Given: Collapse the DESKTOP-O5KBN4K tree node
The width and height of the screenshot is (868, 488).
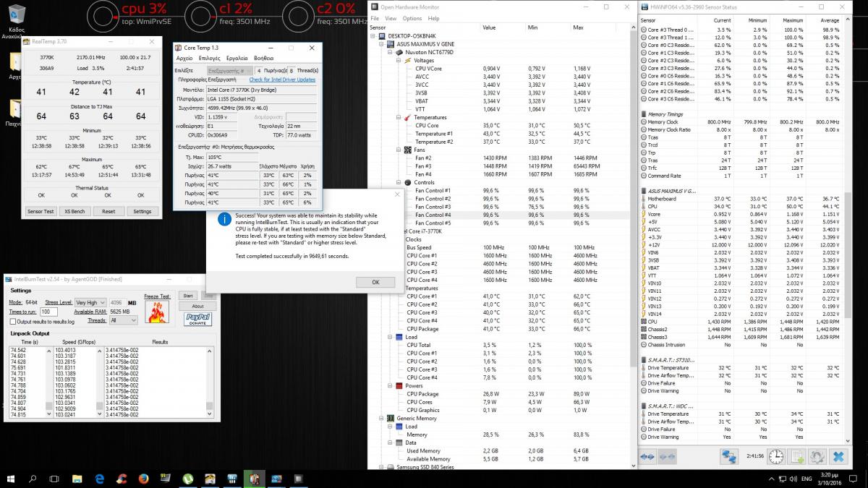Looking at the screenshot, I should tap(373, 36).
